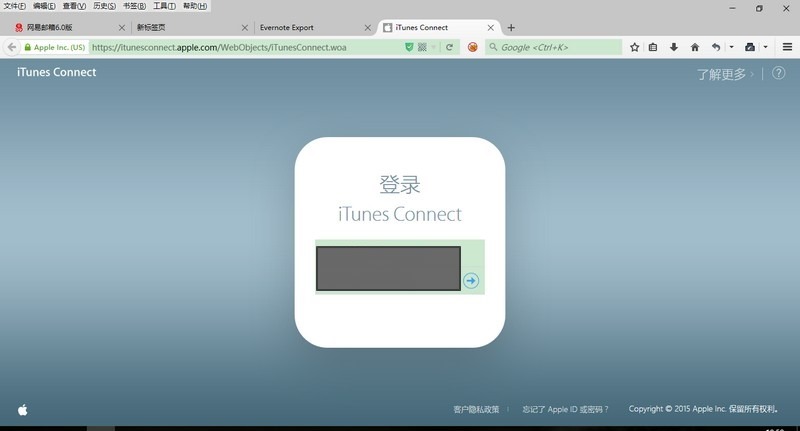The height and width of the screenshot is (431, 800).
Task: Open the 书签 (Bookmarks) menu
Action: (x=135, y=6)
